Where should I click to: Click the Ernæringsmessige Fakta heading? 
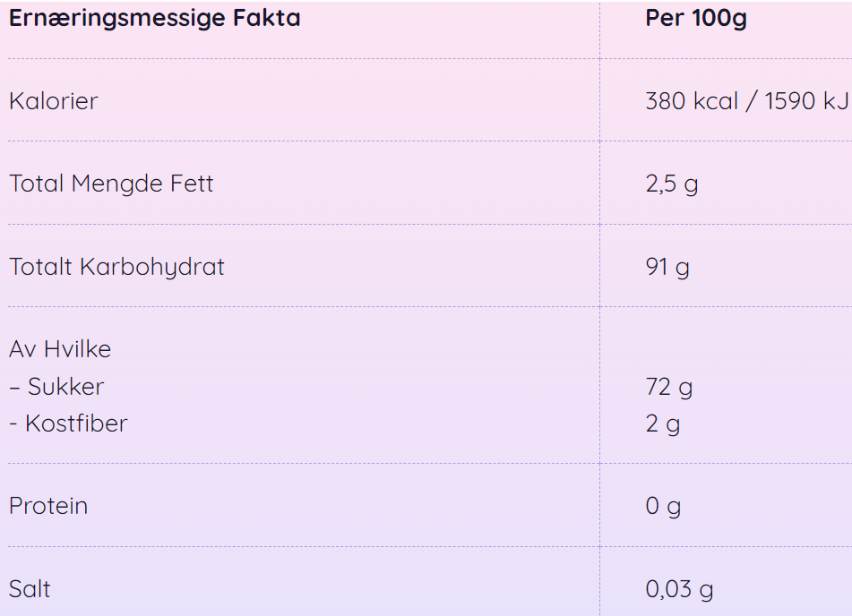pos(155,19)
